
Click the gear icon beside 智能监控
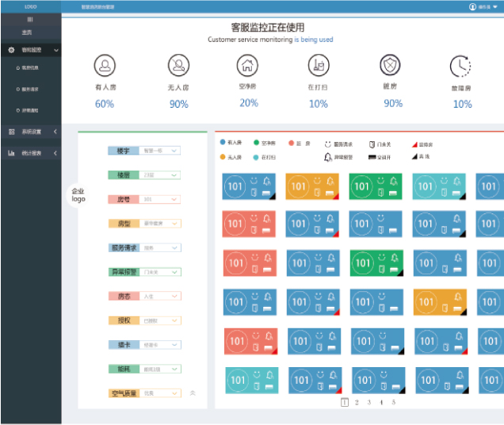(x=11, y=50)
